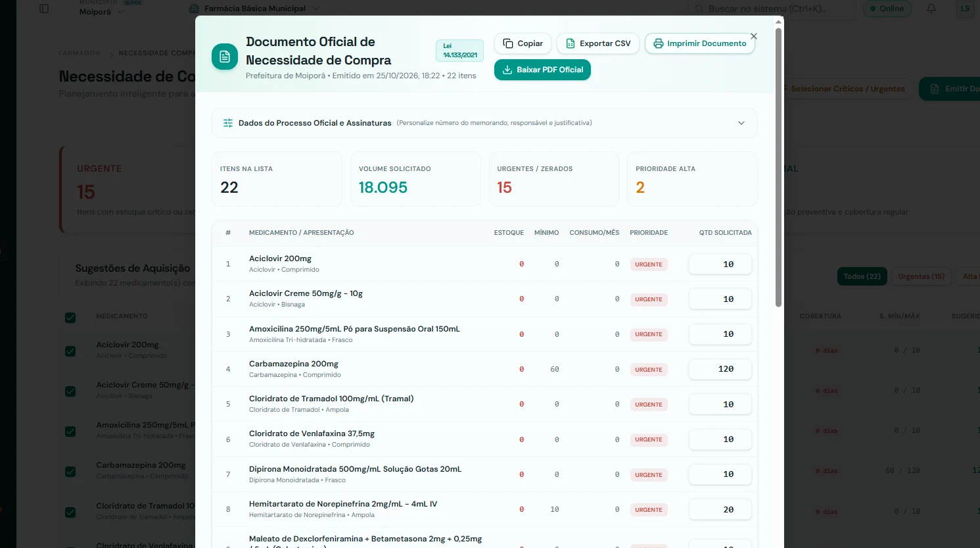Toggle the sidebar panel icon at top left
The height and width of the screenshot is (548, 980).
[x=44, y=9]
